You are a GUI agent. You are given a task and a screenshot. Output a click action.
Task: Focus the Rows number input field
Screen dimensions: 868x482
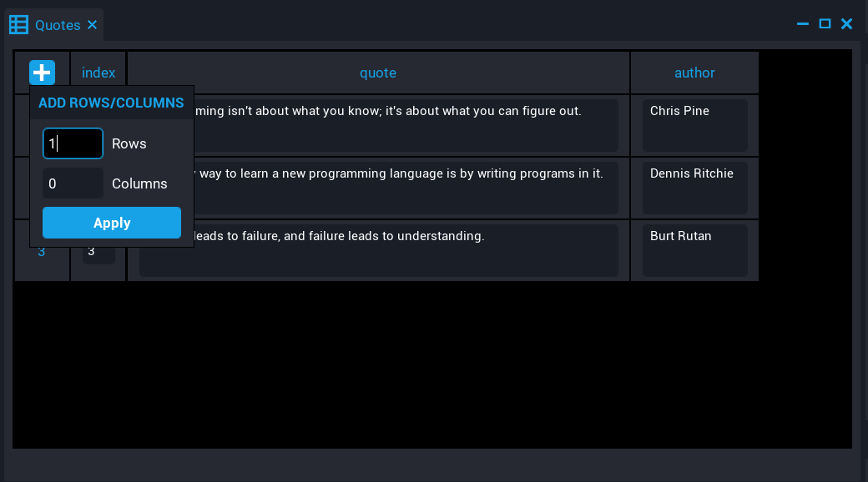coord(73,143)
